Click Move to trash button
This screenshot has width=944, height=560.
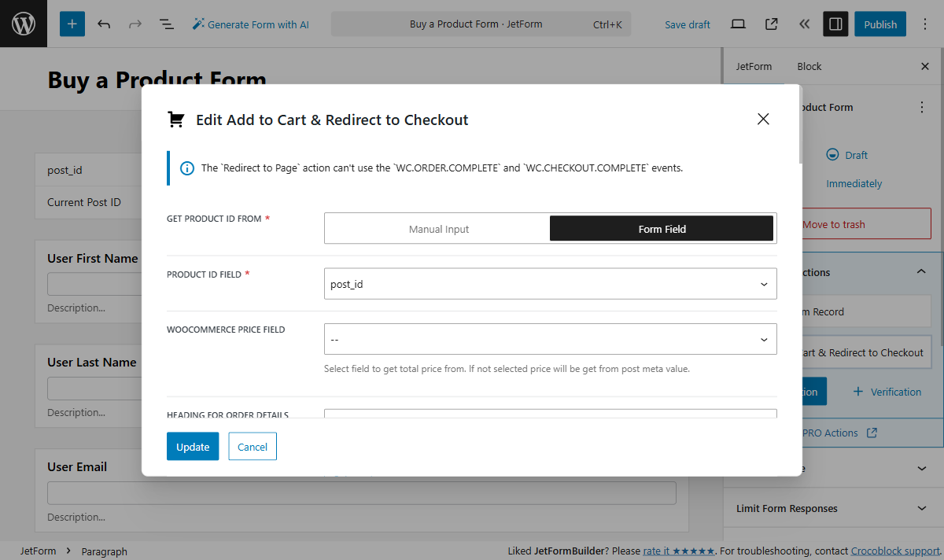865,224
